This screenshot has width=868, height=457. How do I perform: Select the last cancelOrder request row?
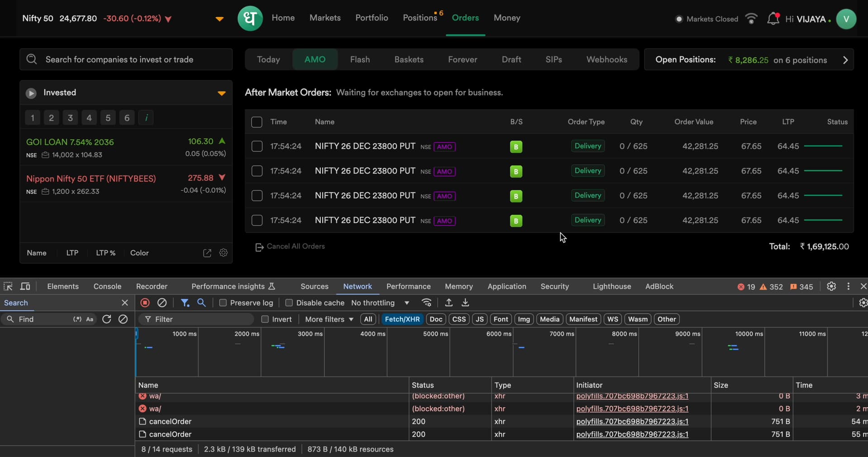point(501,434)
